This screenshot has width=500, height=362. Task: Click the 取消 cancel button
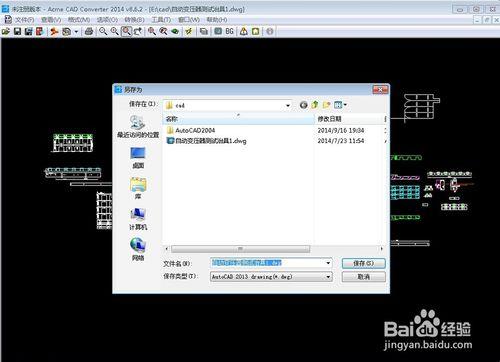click(x=364, y=277)
